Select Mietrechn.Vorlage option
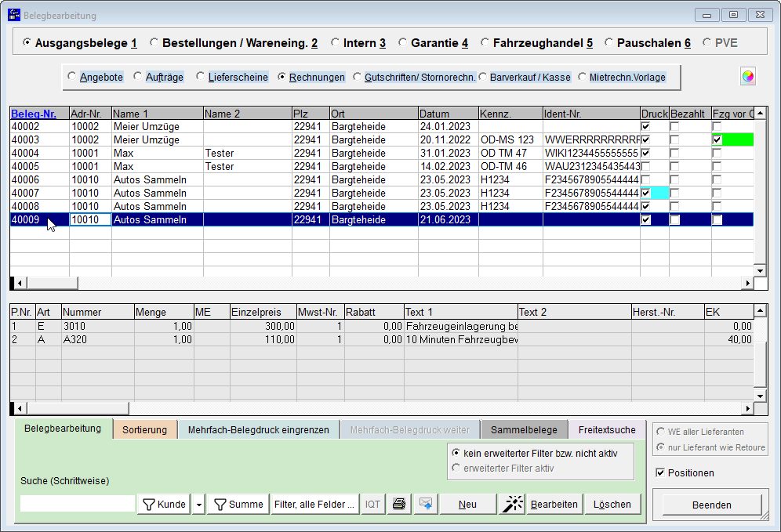Screen dimensions: 781x532 click(x=582, y=77)
